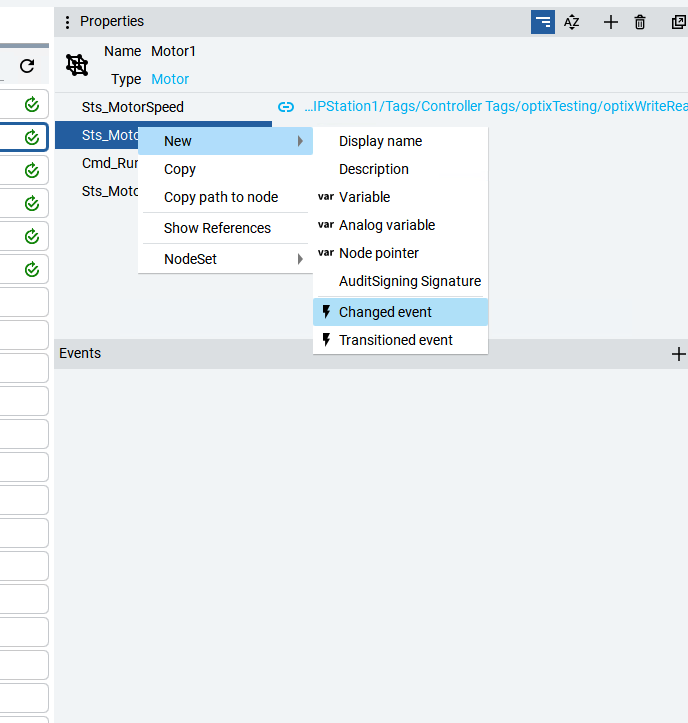The height and width of the screenshot is (723, 688).
Task: Click the Motor1 object type icon
Action: 77,65
